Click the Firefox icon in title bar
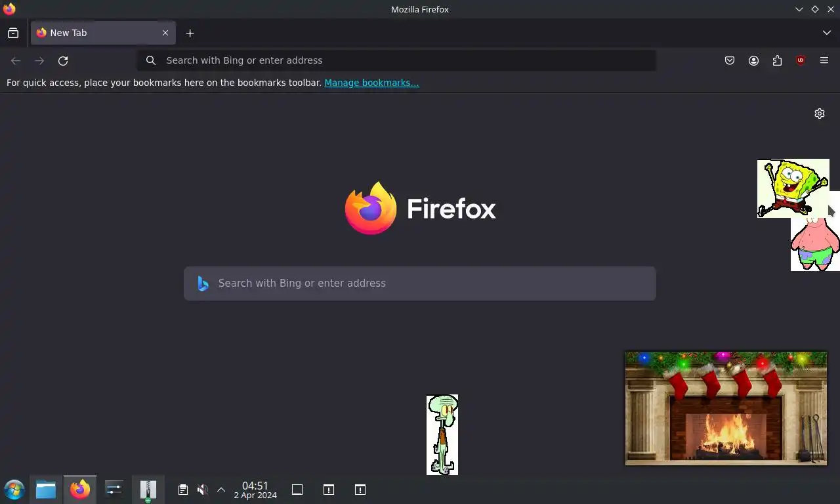 click(x=9, y=9)
